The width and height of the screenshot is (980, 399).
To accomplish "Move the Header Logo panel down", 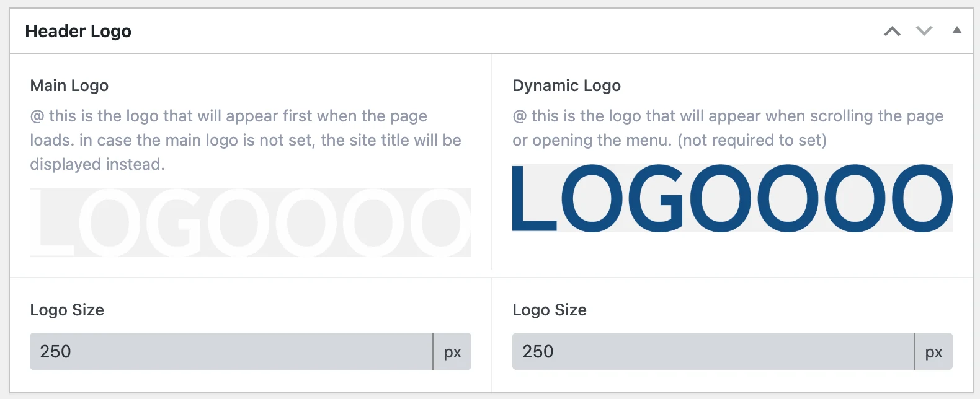I will [x=924, y=31].
